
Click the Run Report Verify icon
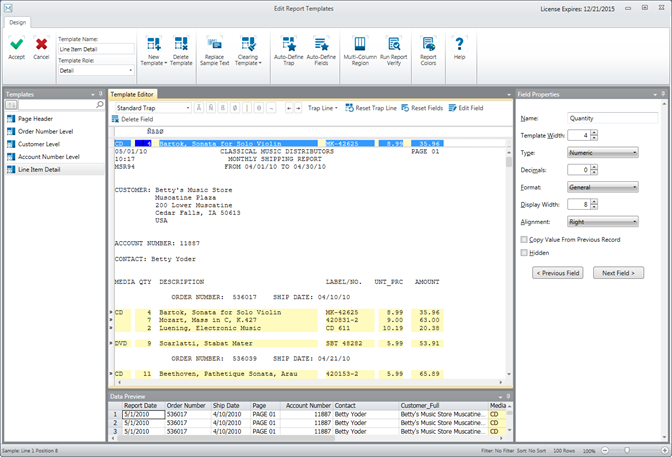[395, 45]
